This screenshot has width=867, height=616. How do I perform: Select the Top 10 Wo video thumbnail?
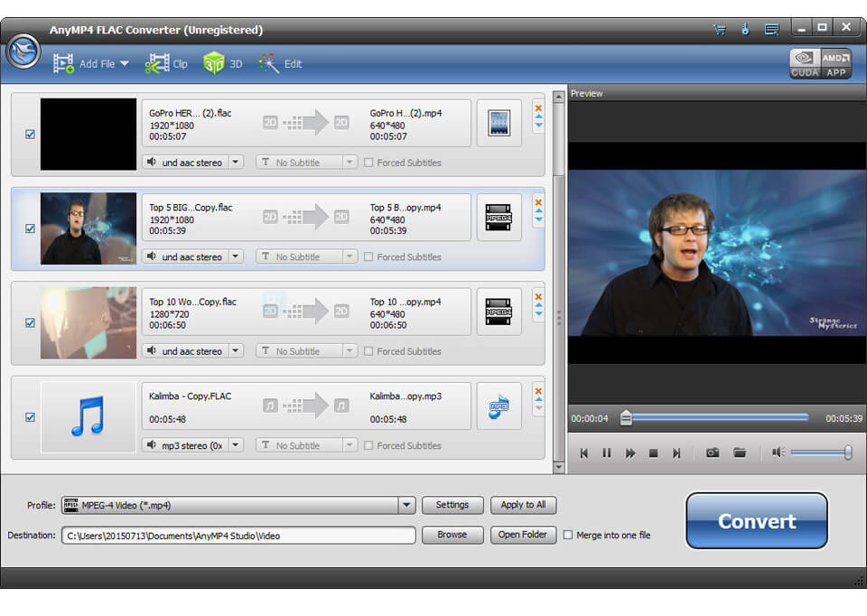point(89,323)
